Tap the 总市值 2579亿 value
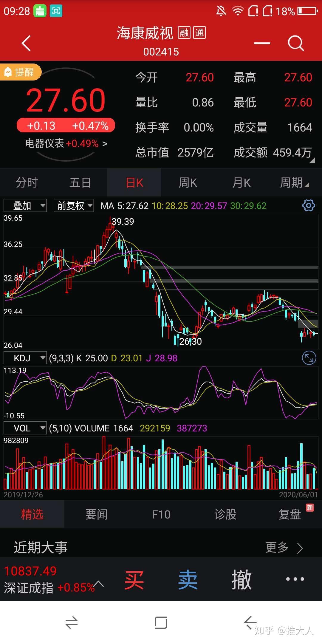 [196, 153]
